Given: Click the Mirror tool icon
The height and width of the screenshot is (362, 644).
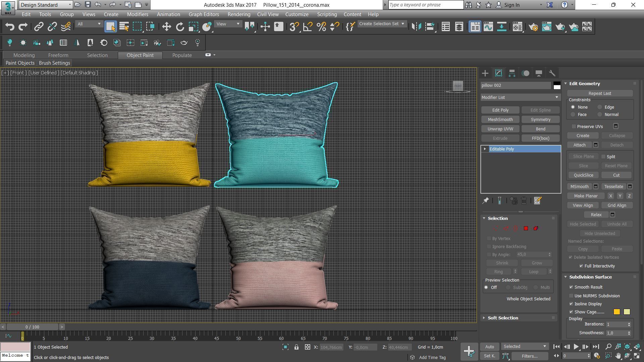Looking at the screenshot, I should 416,27.
